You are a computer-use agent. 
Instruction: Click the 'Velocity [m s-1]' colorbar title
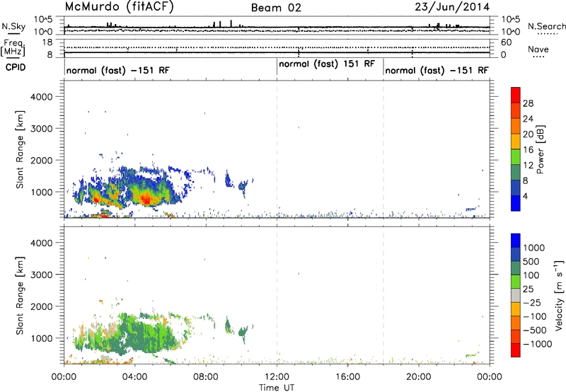pos(559,295)
